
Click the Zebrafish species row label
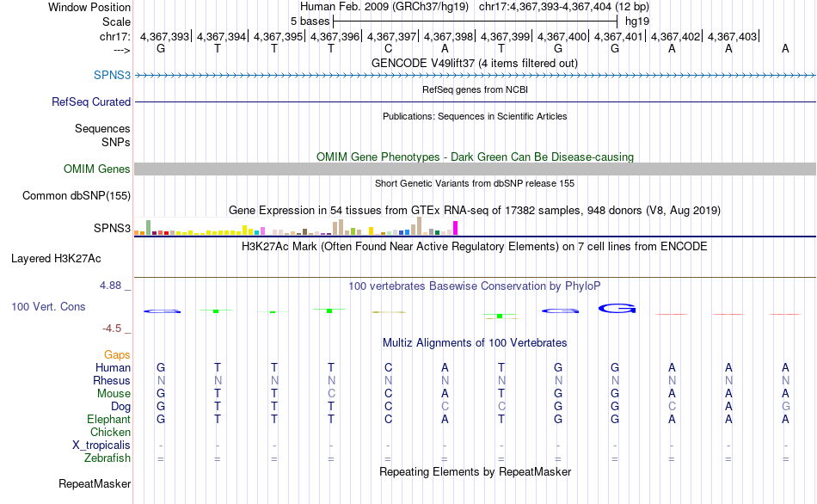coord(107,458)
